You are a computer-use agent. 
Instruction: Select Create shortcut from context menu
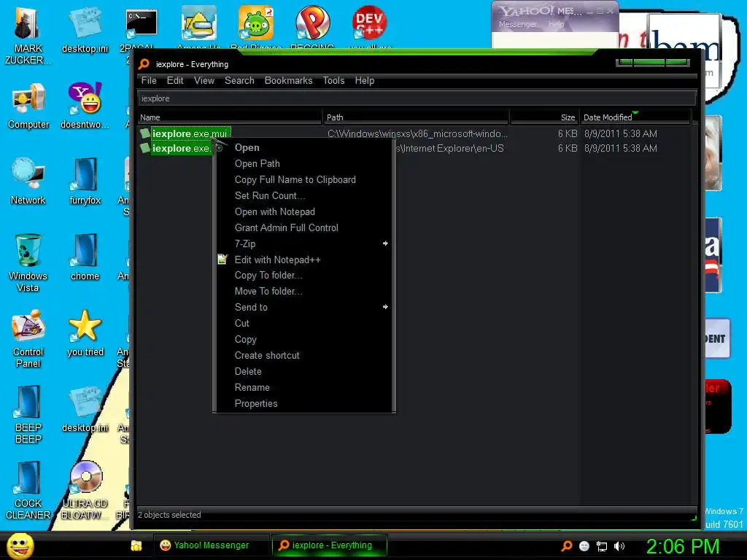304,355
